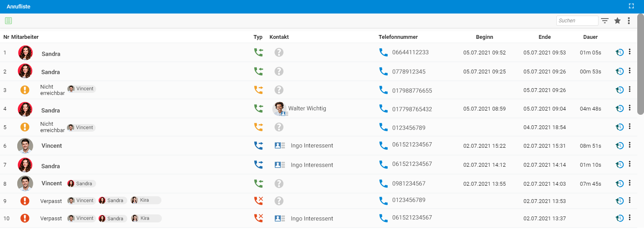Toggle the star favorites icon
The height and width of the screenshot is (230, 644).
617,21
